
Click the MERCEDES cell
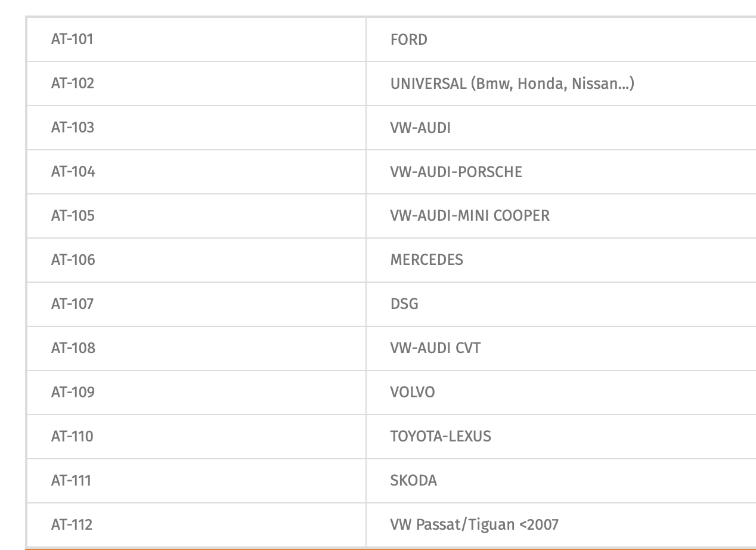(426, 260)
